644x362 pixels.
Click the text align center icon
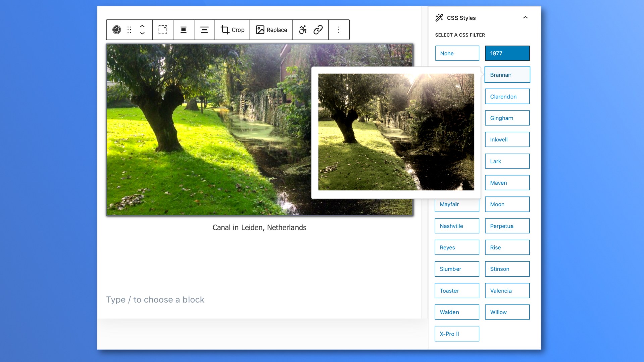[x=204, y=30]
